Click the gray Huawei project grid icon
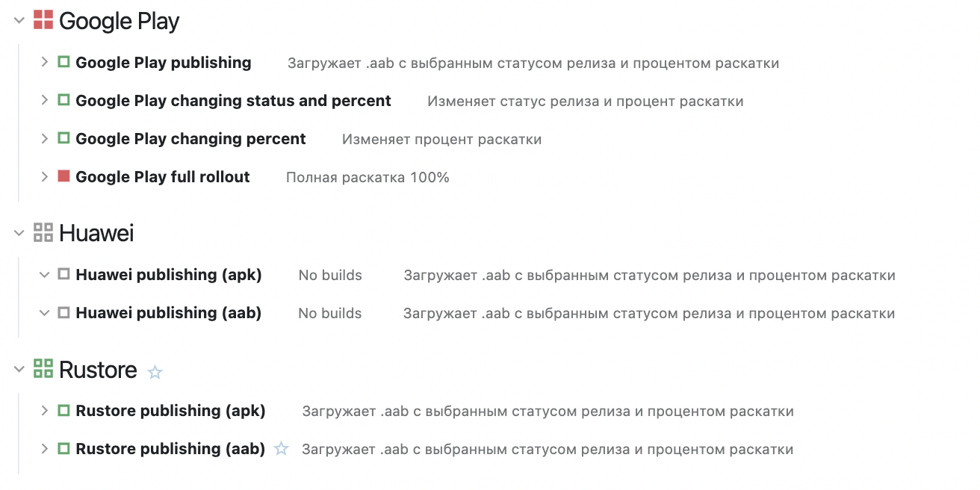 pos(43,233)
